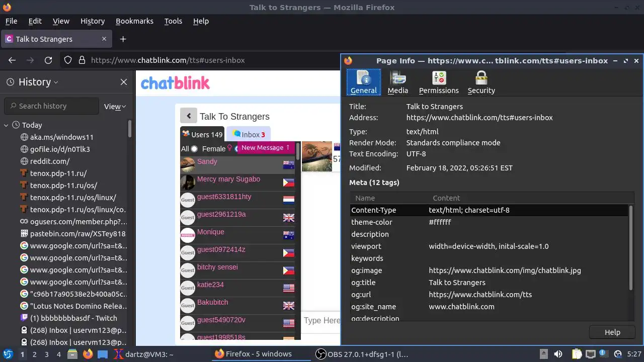644x362 pixels.
Task: Open tenox.pdp-11.ru/os/linux/ history entry
Action: (73, 198)
